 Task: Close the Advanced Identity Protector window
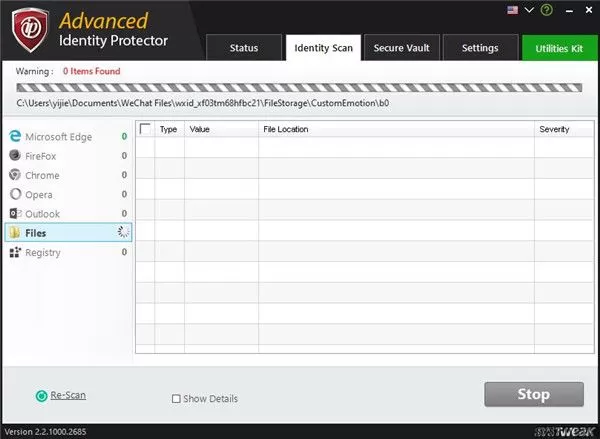pos(589,10)
